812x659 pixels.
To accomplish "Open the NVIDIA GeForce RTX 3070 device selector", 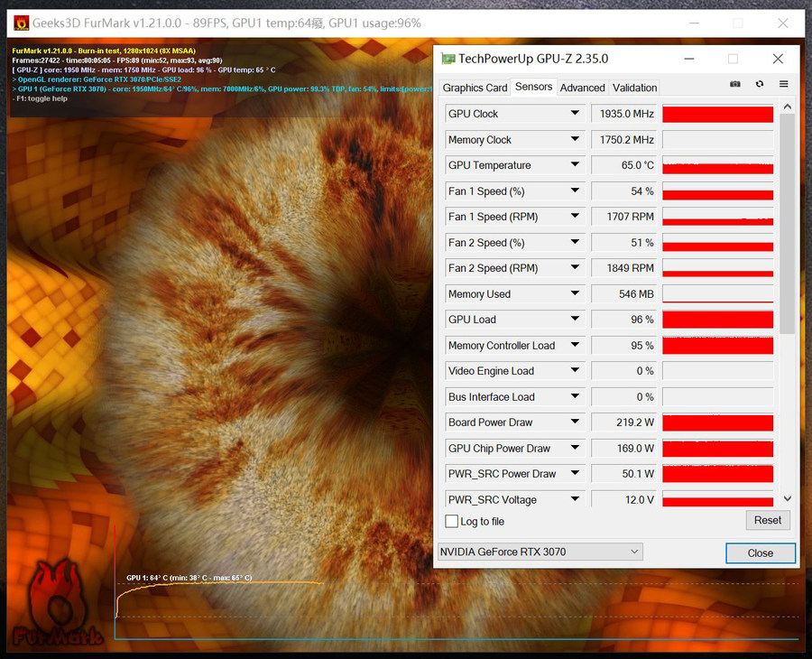I will click(x=540, y=552).
